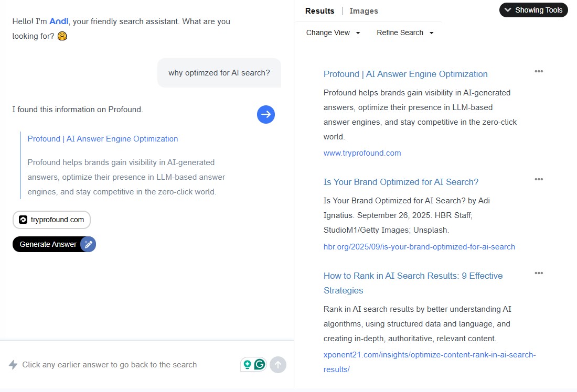Image resolution: width=577 pixels, height=392 pixels.
Task: Collapse the Showing Tools panel via its chevron
Action: coord(508,10)
